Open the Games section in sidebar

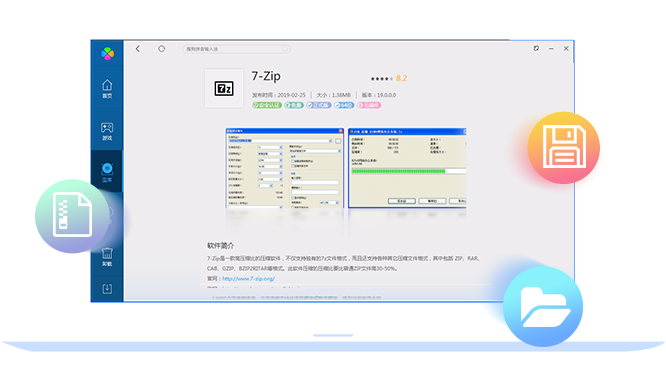(x=107, y=131)
